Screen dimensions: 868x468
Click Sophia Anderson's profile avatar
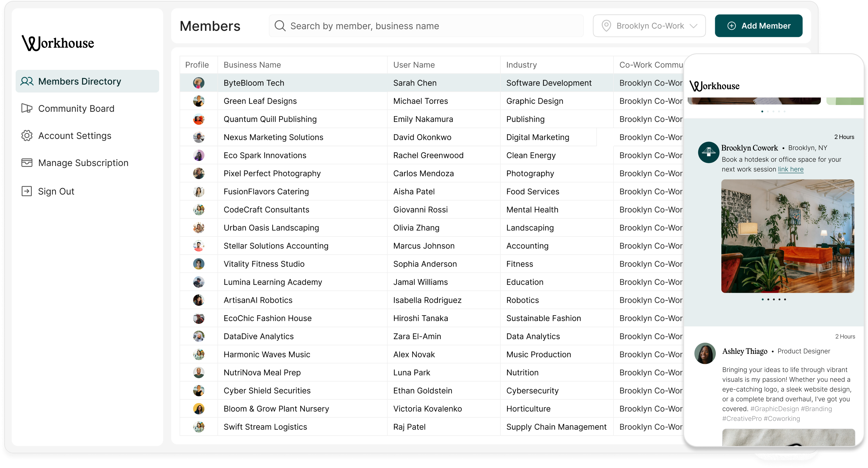coord(199,264)
